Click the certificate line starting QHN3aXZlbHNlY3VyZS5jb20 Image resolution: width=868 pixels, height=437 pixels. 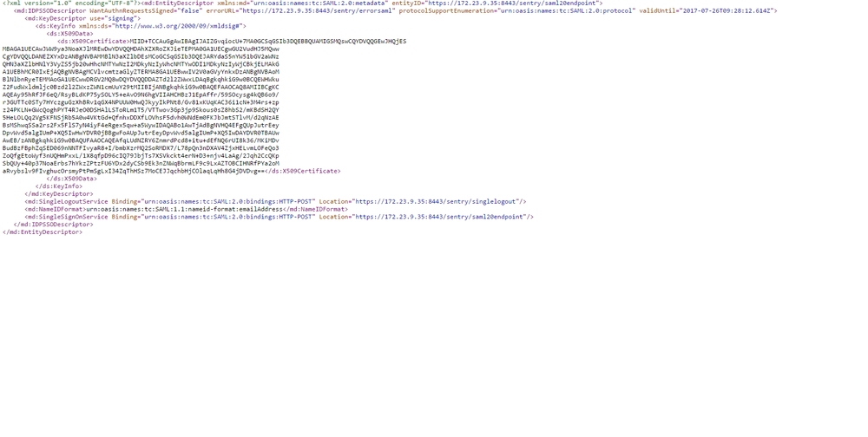tap(141, 64)
